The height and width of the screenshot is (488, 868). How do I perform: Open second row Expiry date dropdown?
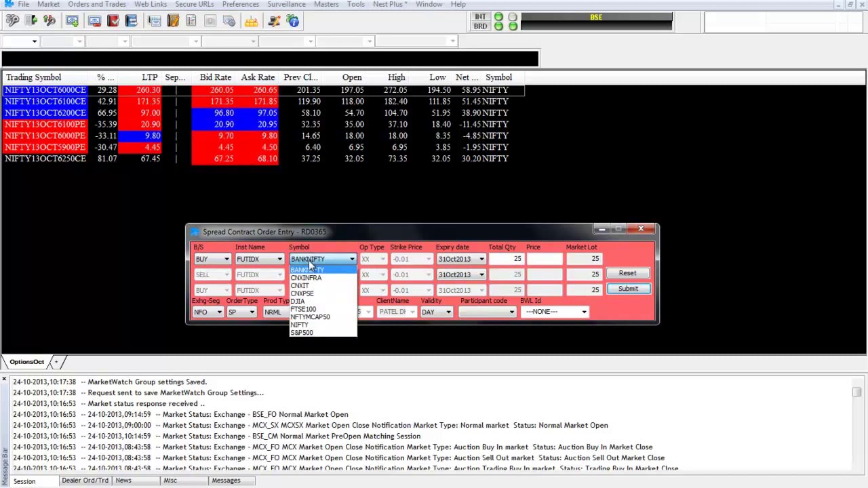[x=461, y=274]
